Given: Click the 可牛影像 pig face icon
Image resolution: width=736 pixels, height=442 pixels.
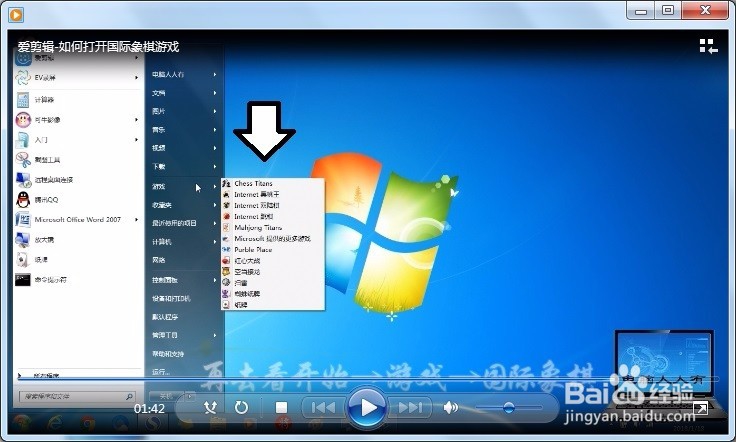Looking at the screenshot, I should (x=23, y=120).
